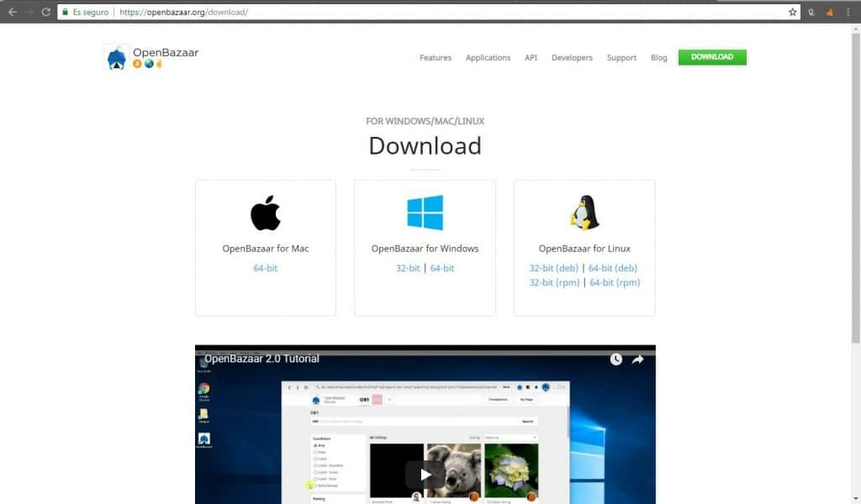Open the API menu item
This screenshot has height=504, width=861.
pyautogui.click(x=531, y=58)
